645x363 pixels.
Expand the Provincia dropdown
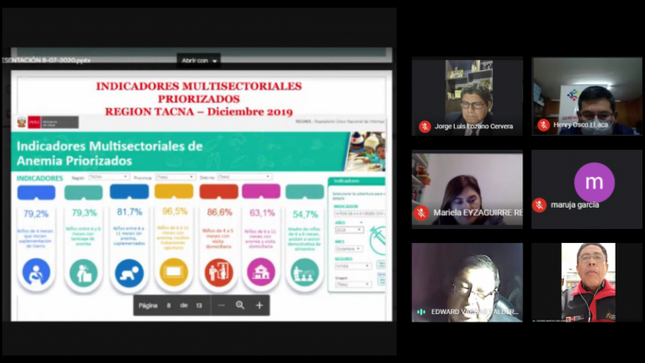175,177
